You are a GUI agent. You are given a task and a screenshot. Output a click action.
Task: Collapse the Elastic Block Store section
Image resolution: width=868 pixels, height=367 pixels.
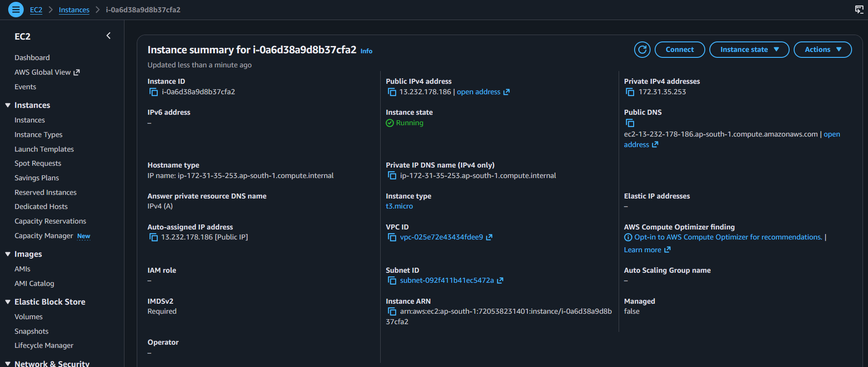8,302
